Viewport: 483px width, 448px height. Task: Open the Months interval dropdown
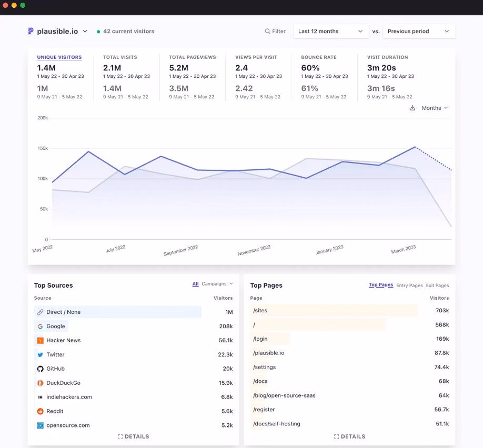tap(435, 108)
